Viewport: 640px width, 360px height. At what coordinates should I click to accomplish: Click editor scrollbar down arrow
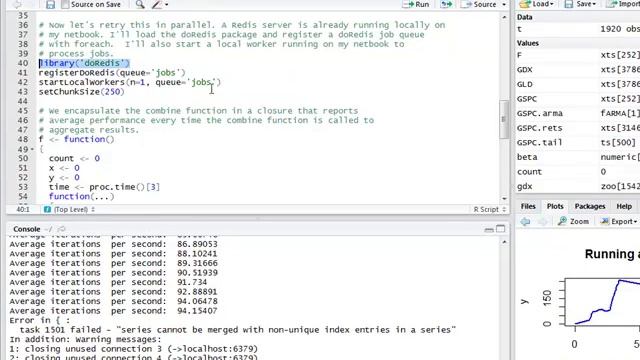tap(504, 199)
